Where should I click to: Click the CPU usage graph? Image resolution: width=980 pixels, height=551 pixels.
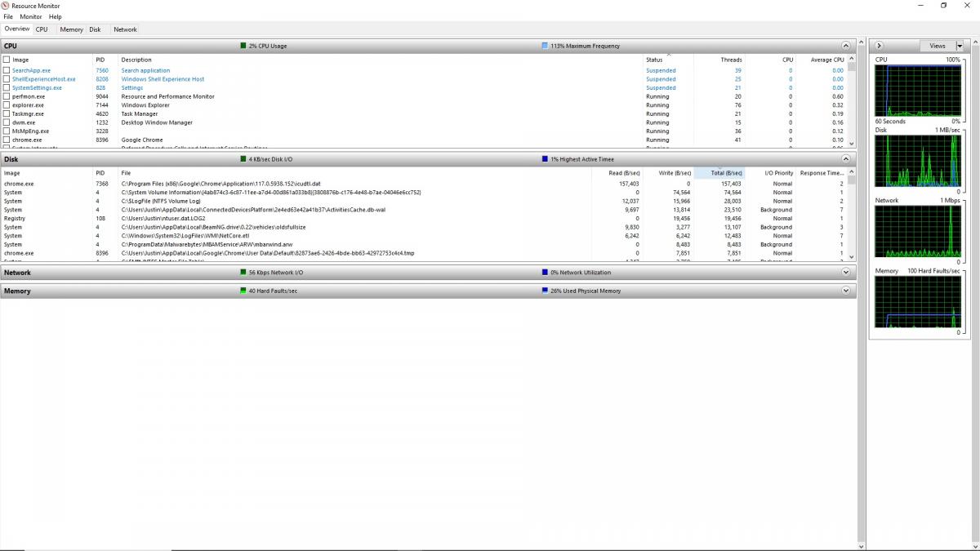point(918,91)
